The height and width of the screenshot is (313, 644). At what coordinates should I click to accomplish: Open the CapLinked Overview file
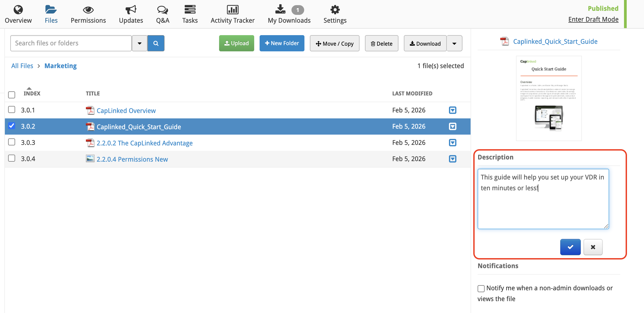coord(126,111)
